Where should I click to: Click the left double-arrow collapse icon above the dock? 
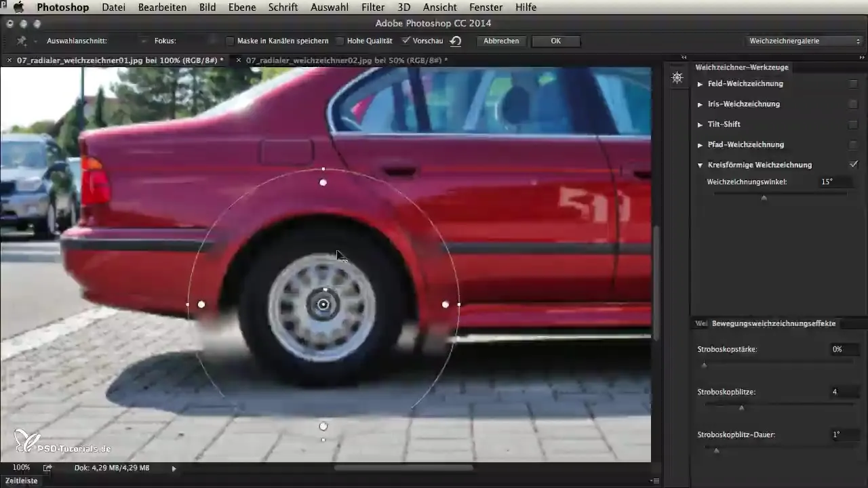tap(684, 58)
